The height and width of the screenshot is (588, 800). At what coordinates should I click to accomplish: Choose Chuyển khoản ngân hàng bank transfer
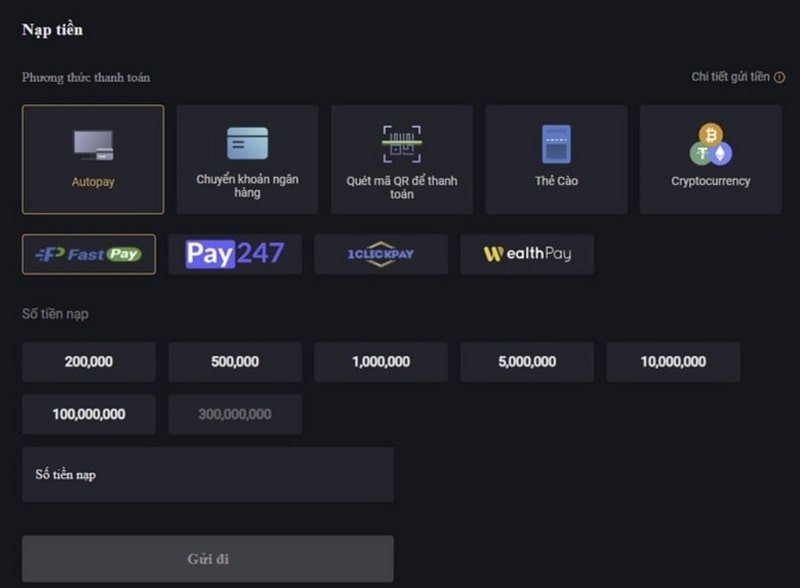click(247, 159)
